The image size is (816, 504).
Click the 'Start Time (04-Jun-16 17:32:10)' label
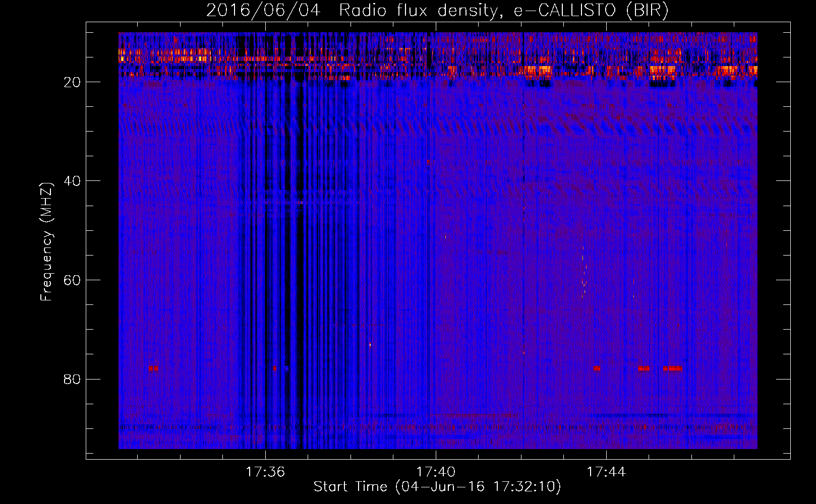coord(437,487)
